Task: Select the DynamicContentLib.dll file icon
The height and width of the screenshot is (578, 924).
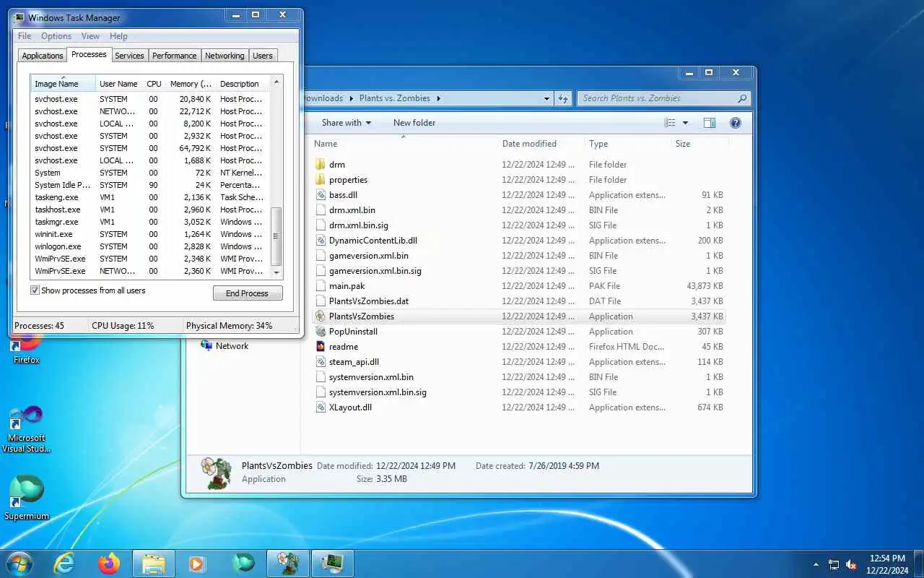Action: 321,241
